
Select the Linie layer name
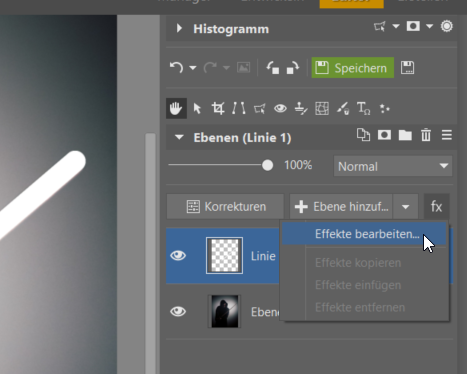tap(263, 256)
